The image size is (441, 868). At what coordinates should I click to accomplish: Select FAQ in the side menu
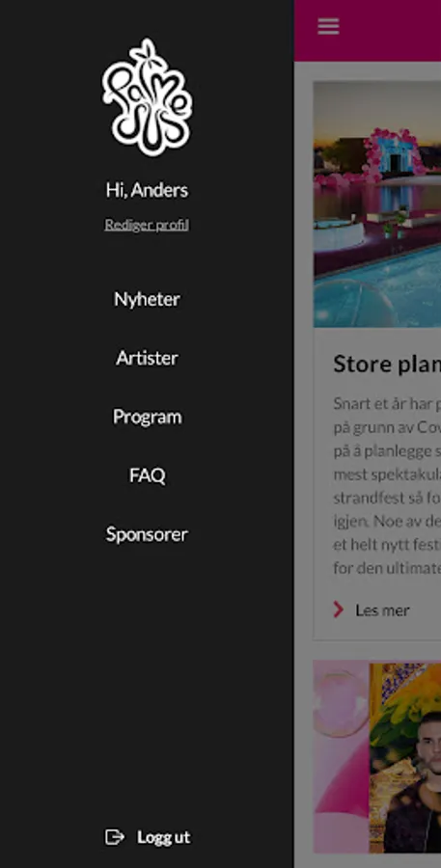147,475
